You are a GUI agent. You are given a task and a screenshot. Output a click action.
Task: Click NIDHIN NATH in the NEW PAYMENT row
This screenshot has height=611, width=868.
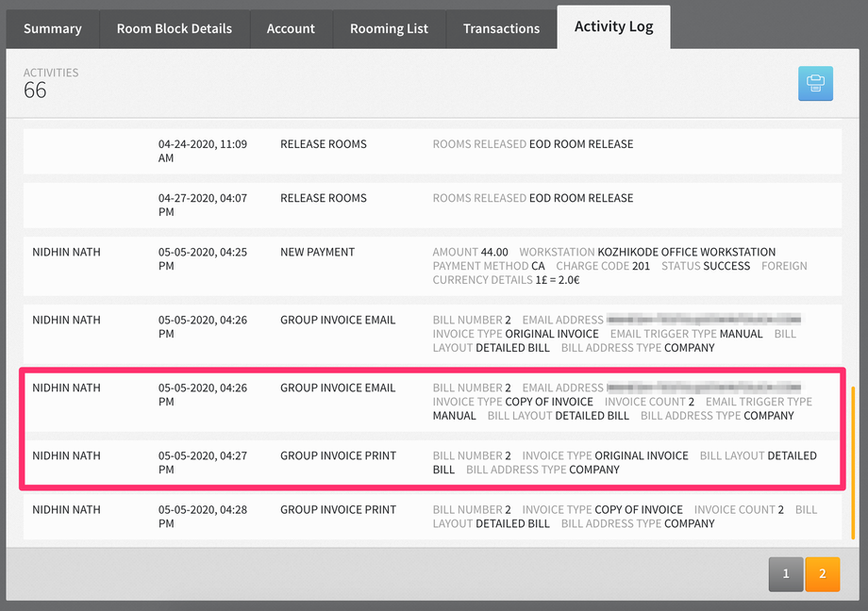tap(66, 252)
